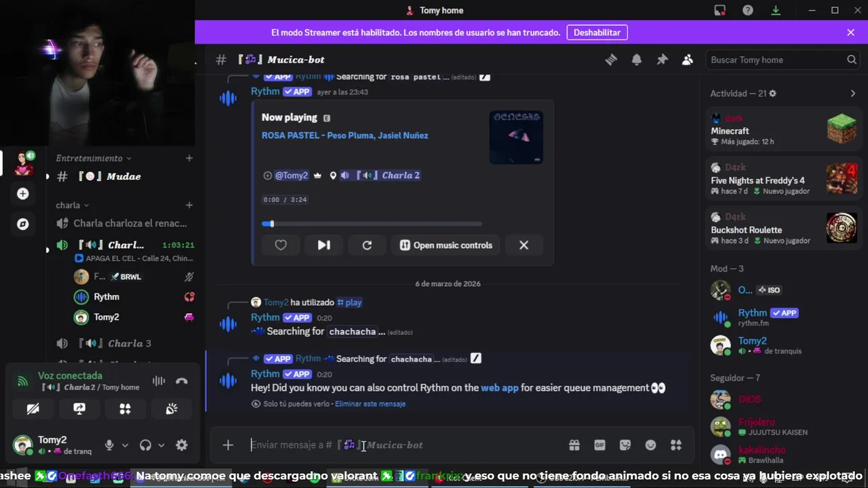Click the play command link
The height and width of the screenshot is (488, 868).
pyautogui.click(x=350, y=302)
